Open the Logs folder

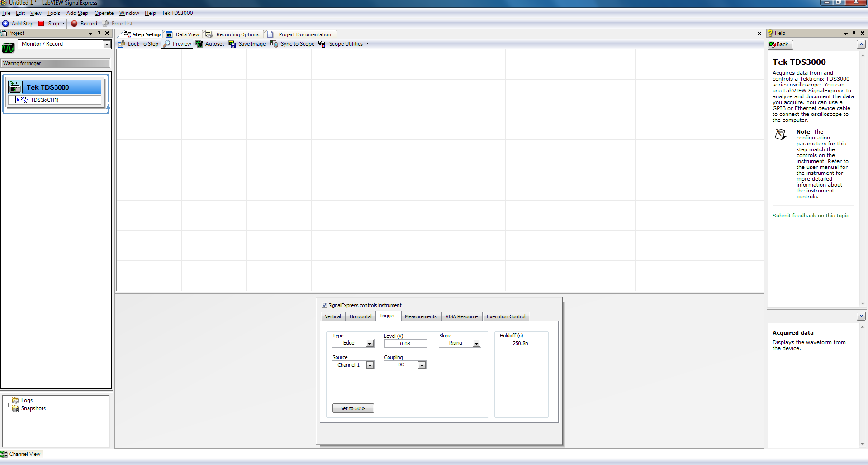point(22,400)
